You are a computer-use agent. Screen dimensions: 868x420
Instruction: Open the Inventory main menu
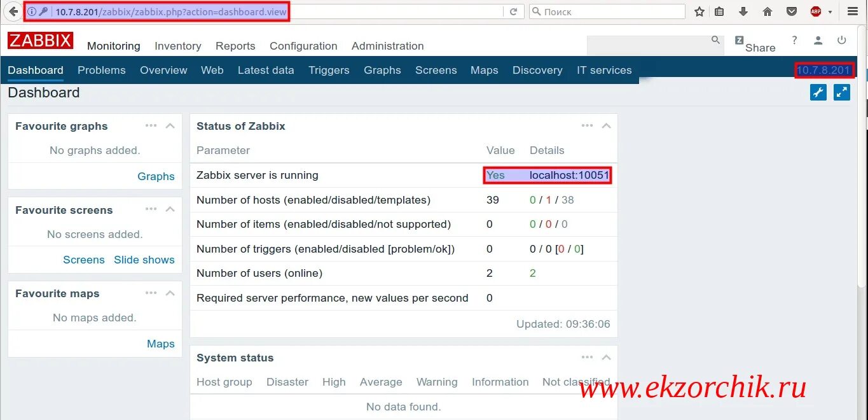(178, 46)
